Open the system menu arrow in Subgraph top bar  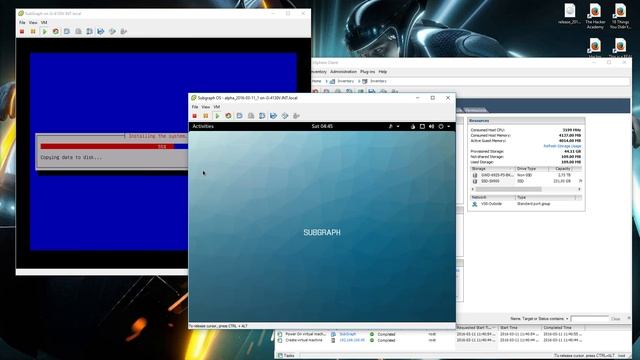(449, 127)
